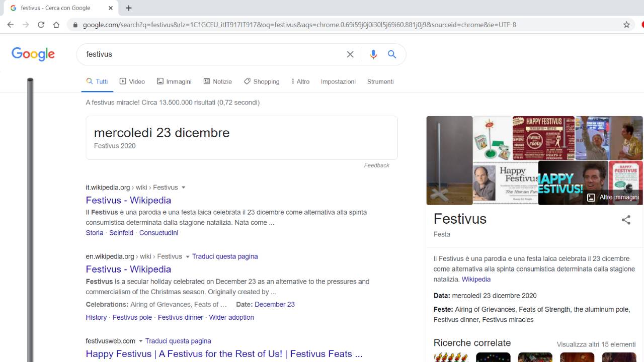
Task: Reload the page with refresh icon
Action: [41, 25]
